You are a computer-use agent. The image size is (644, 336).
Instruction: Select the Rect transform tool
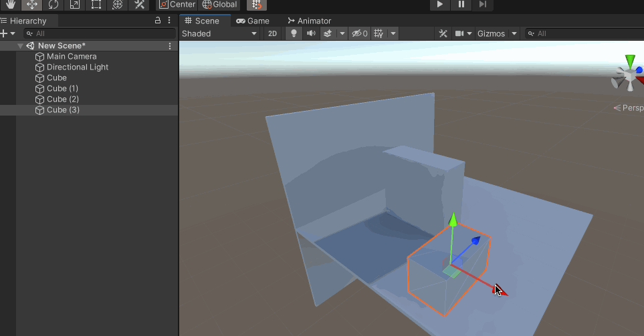[96, 5]
